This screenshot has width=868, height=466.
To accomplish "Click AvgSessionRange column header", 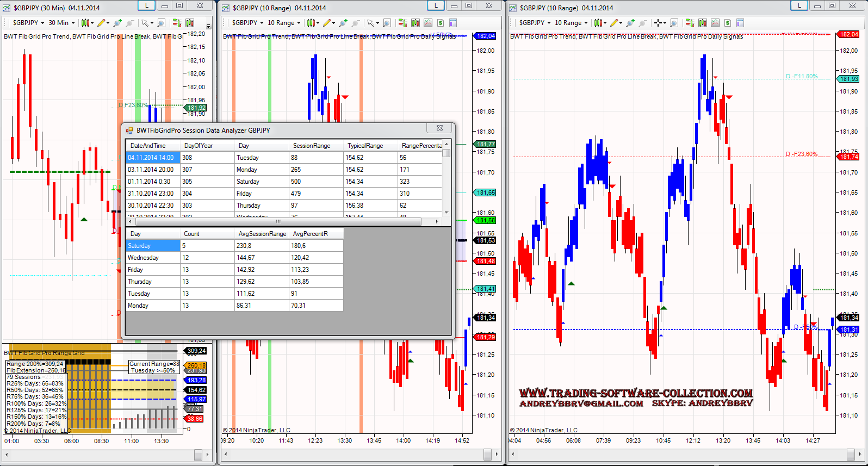I will click(x=262, y=234).
